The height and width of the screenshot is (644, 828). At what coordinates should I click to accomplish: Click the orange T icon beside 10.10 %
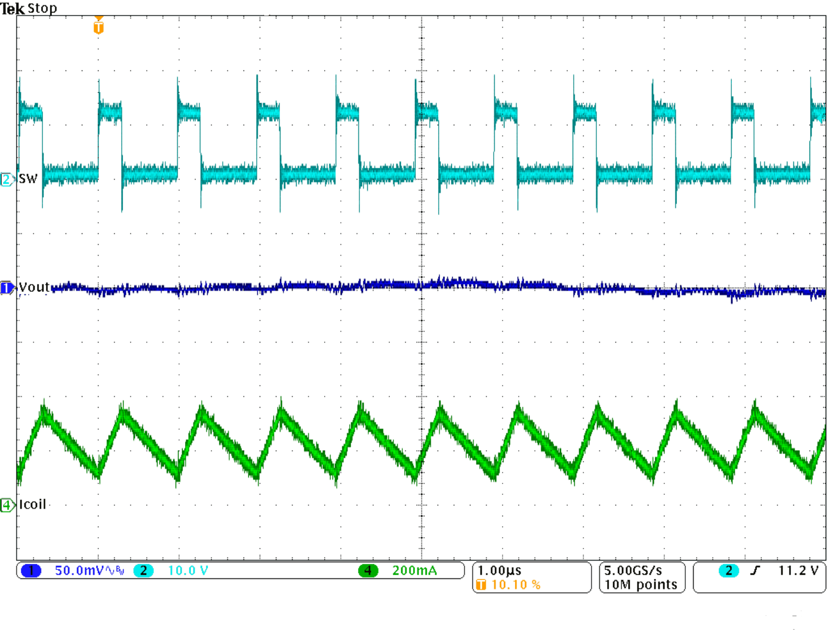coord(481,585)
